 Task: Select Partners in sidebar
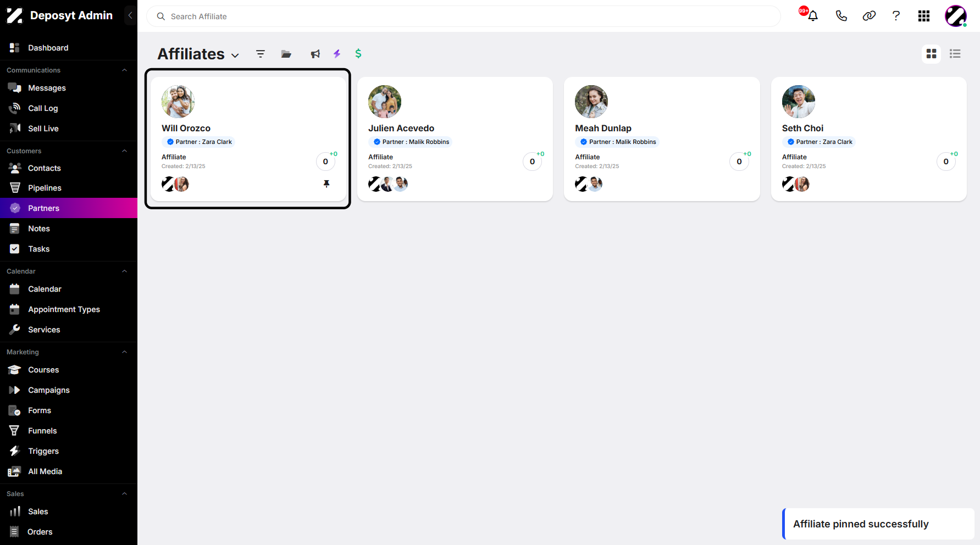pos(69,208)
